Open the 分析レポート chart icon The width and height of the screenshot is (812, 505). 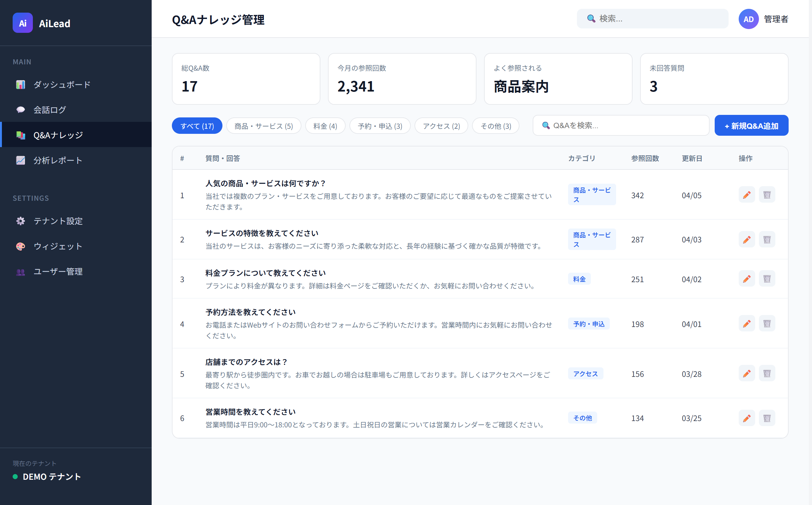tap(21, 160)
